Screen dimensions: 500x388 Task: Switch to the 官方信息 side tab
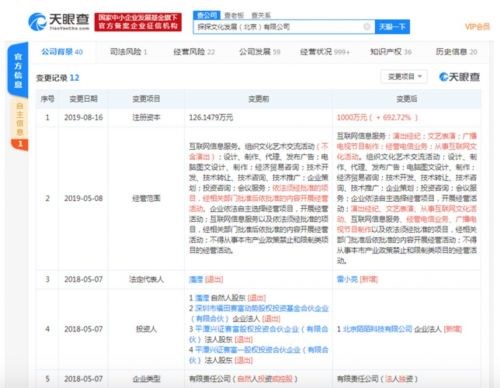click(x=18, y=71)
